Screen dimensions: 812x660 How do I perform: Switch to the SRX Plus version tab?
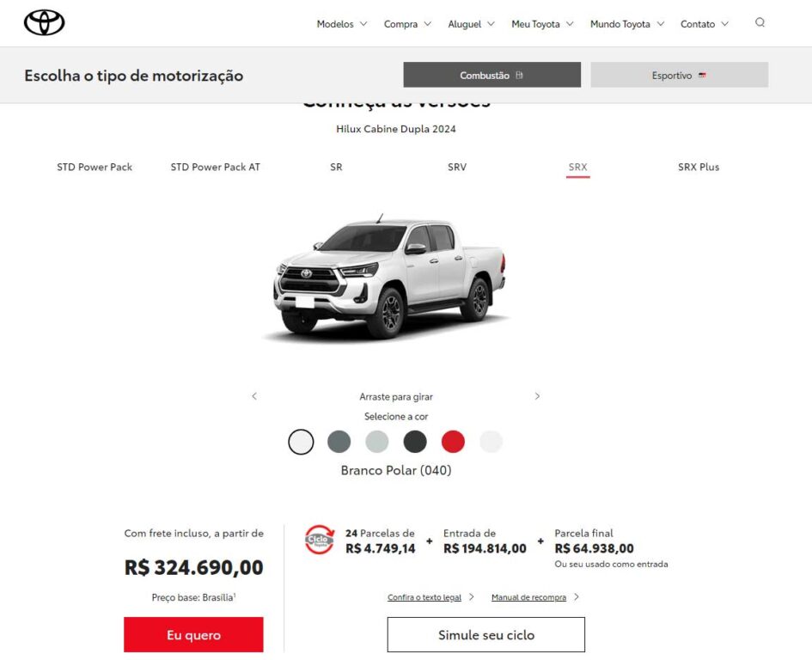tap(699, 167)
